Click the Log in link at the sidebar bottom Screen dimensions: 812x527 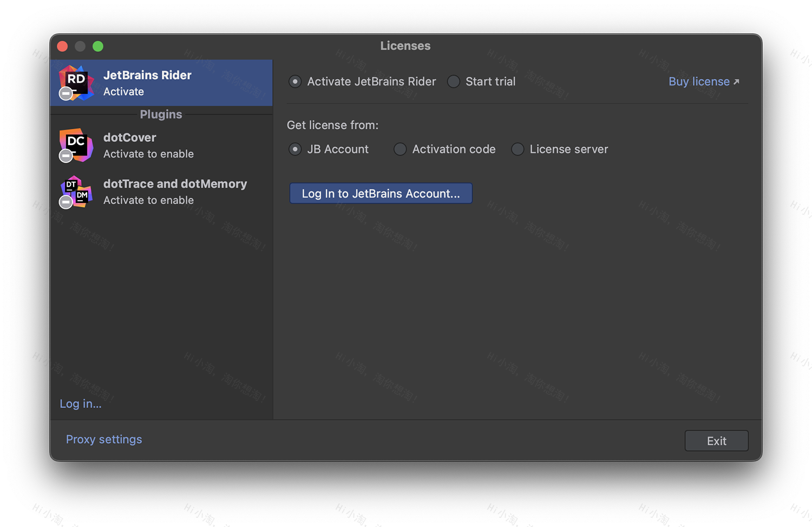pyautogui.click(x=80, y=404)
